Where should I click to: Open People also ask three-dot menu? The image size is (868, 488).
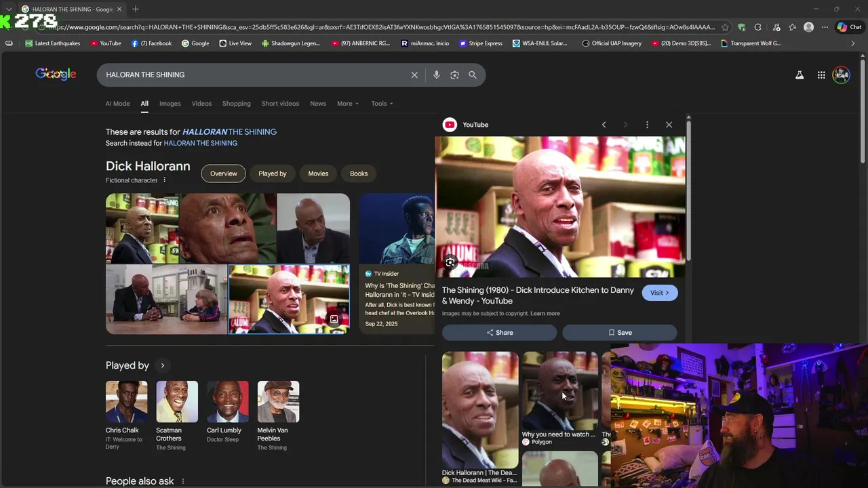coord(182,481)
